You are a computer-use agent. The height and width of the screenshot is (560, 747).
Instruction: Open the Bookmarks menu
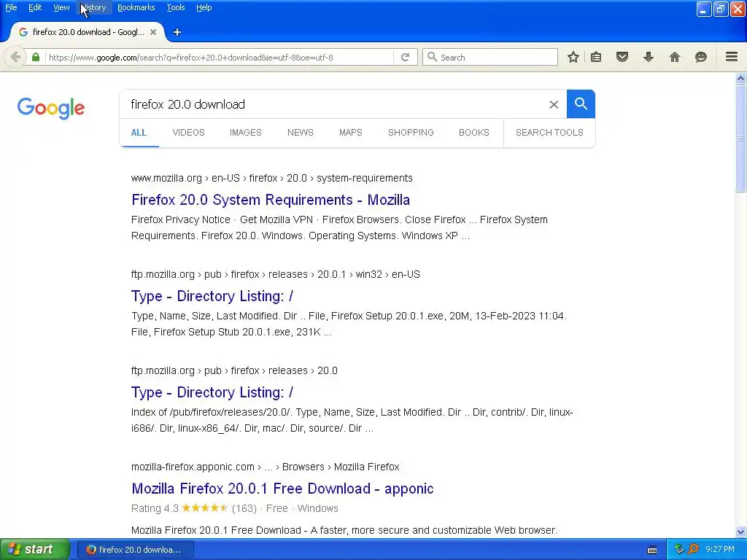coord(136,7)
